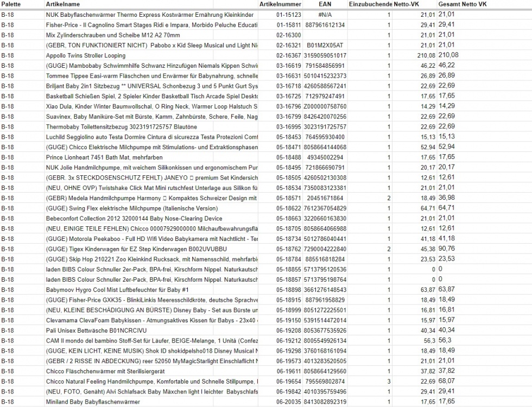
Task: Click the Pabobo x Kid Sleep Musical cell
Action: [x=151, y=45]
